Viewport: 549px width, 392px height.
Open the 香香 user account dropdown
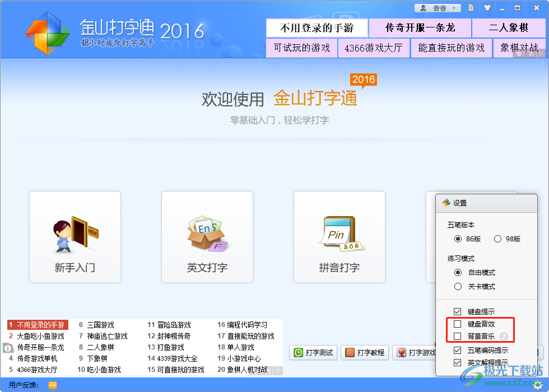click(x=438, y=8)
